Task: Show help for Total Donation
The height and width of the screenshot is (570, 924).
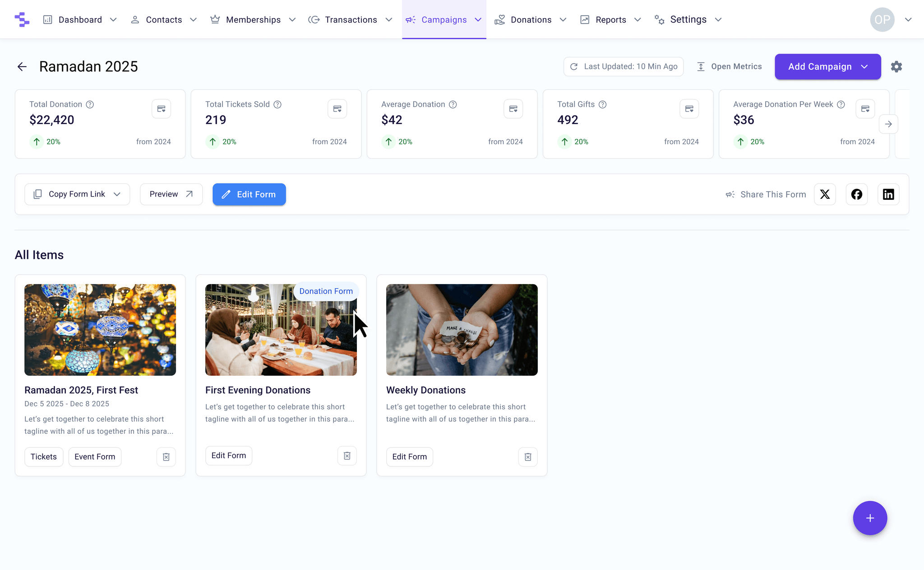Action: click(x=90, y=105)
